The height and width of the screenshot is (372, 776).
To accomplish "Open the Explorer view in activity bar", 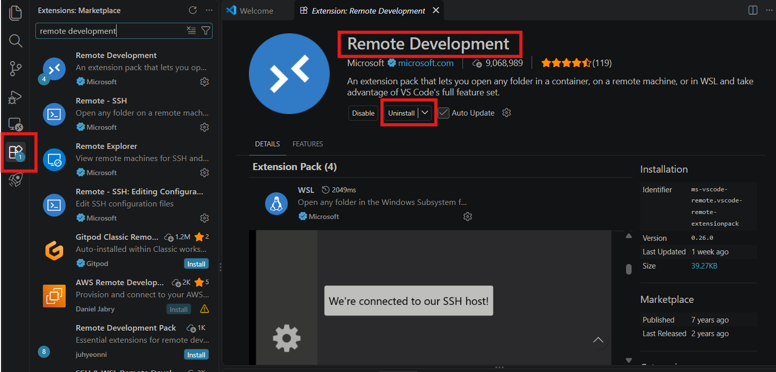I will pos(16,12).
